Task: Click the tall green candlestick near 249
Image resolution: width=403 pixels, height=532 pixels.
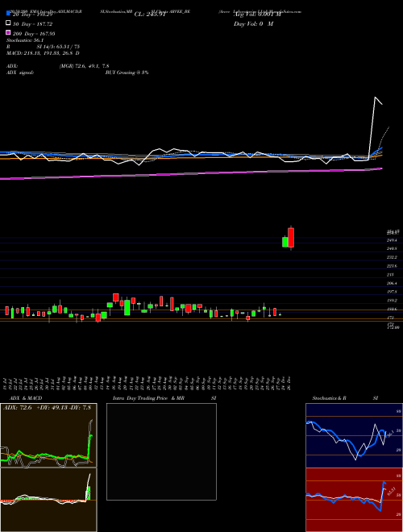Action: (x=285, y=242)
